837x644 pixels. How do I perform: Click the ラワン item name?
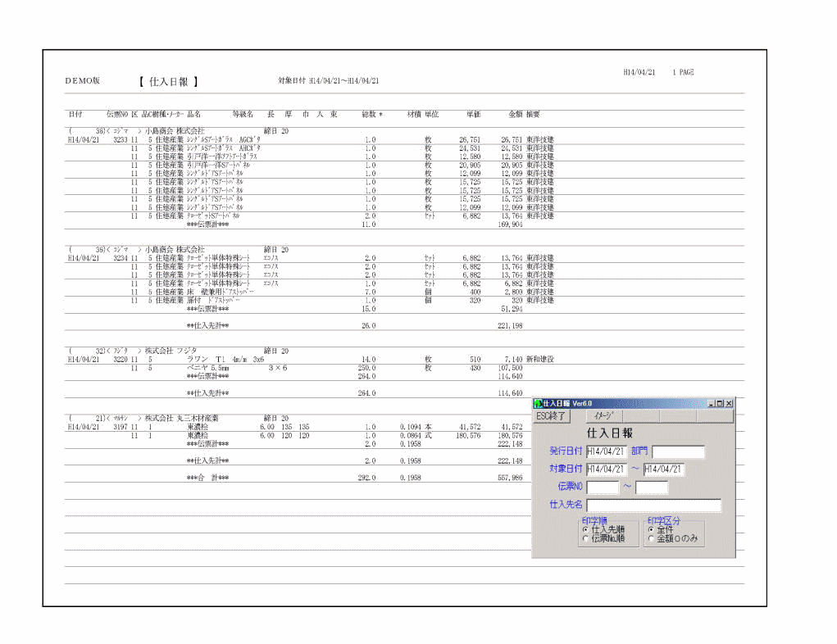(198, 360)
